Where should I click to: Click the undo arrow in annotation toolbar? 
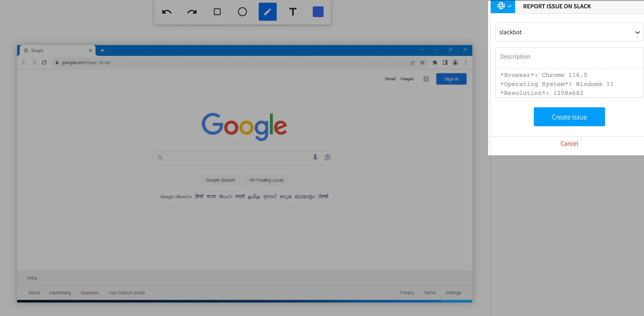pyautogui.click(x=167, y=12)
